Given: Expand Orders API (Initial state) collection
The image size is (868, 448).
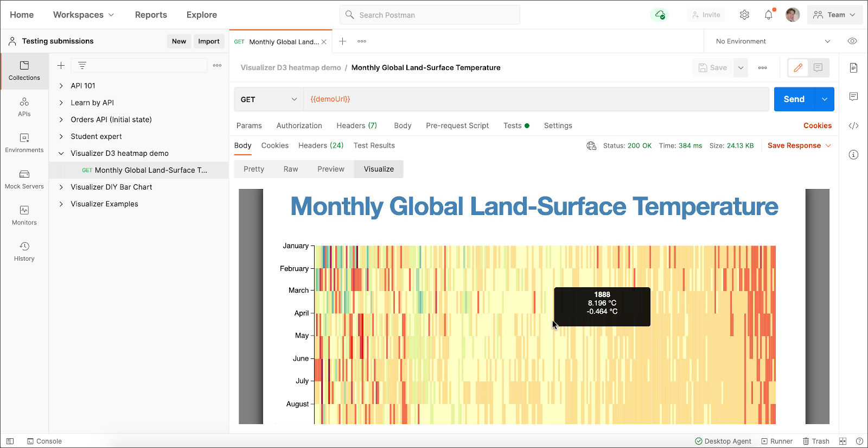Looking at the screenshot, I should (61, 119).
